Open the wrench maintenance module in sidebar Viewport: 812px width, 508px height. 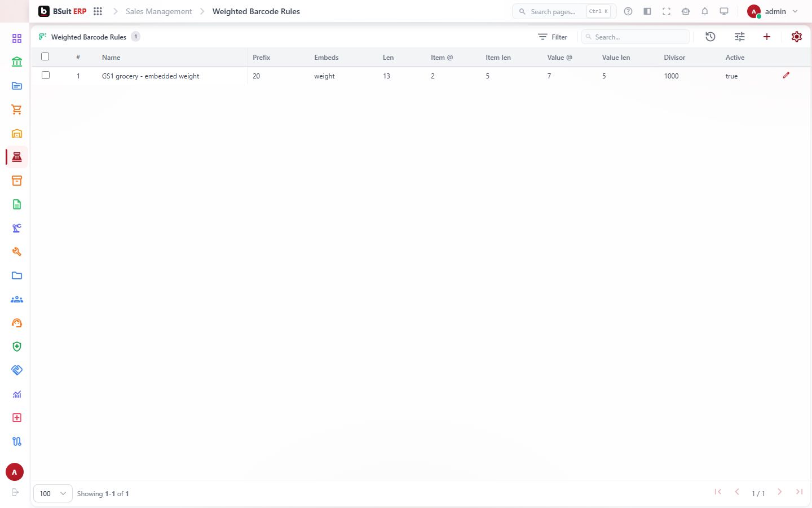click(17, 252)
